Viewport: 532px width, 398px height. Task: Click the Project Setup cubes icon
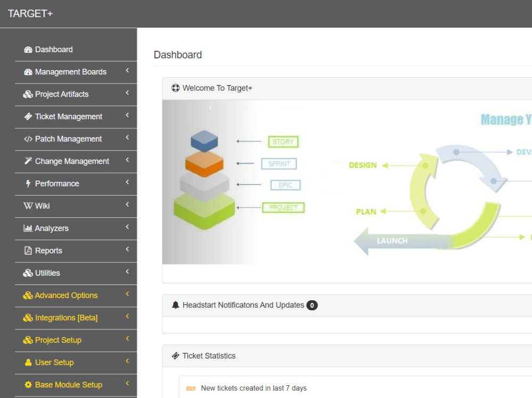[28, 340]
